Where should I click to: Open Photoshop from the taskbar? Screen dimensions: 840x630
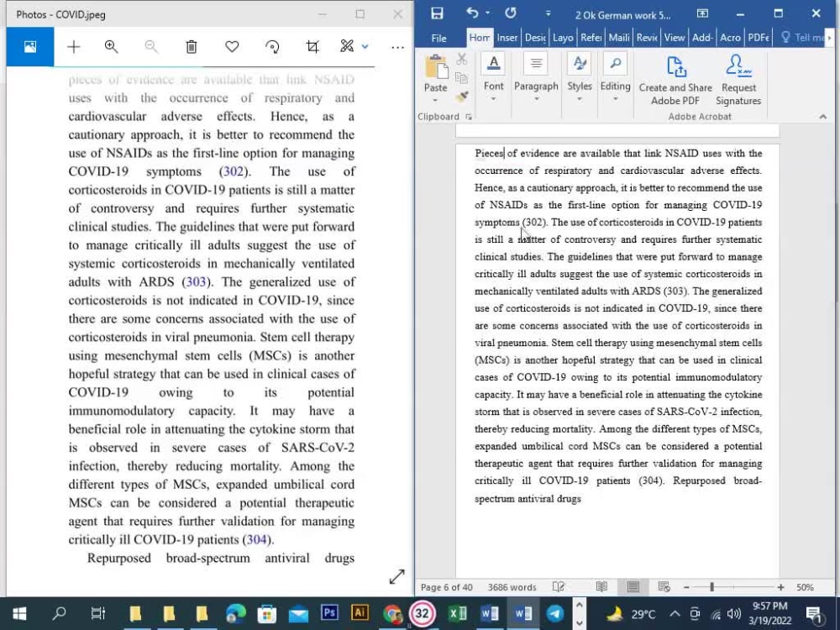pyautogui.click(x=329, y=612)
